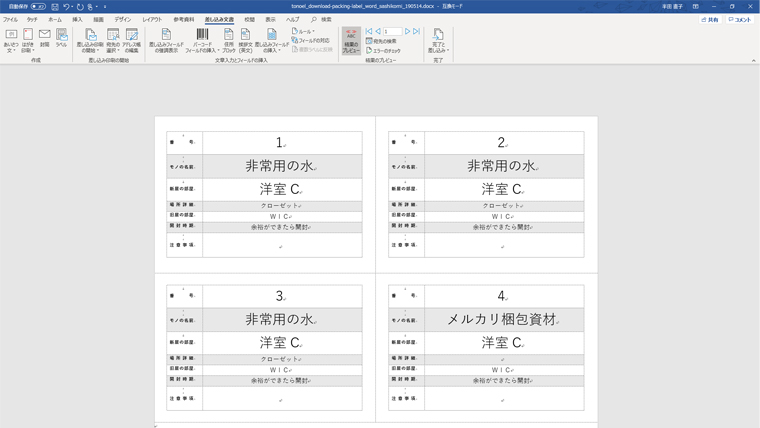Image resolution: width=760 pixels, height=428 pixels.
Task: Click the ラベル (Labels) icon
Action: point(61,38)
